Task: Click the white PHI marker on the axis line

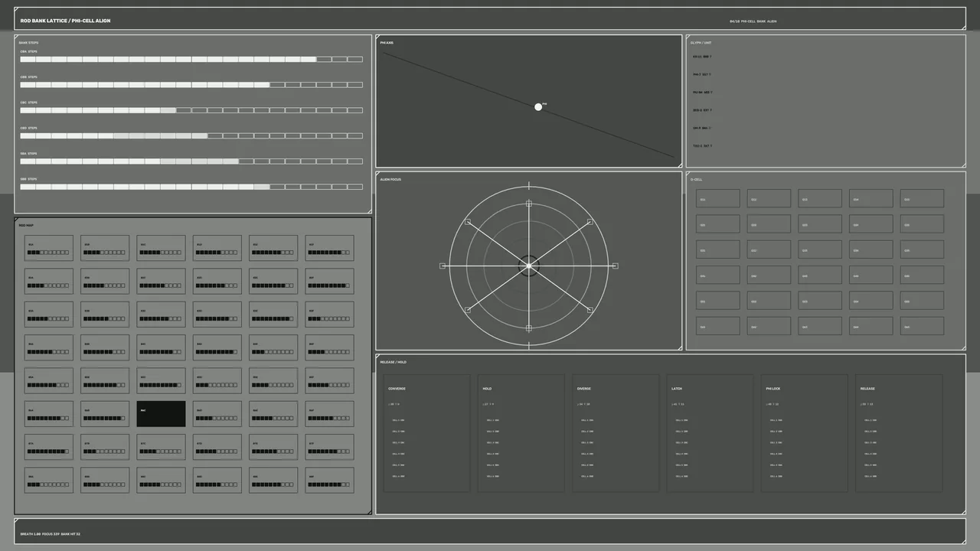Action: coord(538,107)
